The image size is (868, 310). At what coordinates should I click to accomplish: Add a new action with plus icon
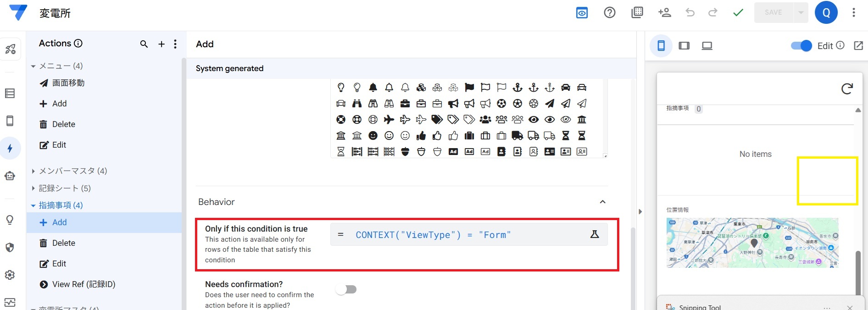[161, 44]
